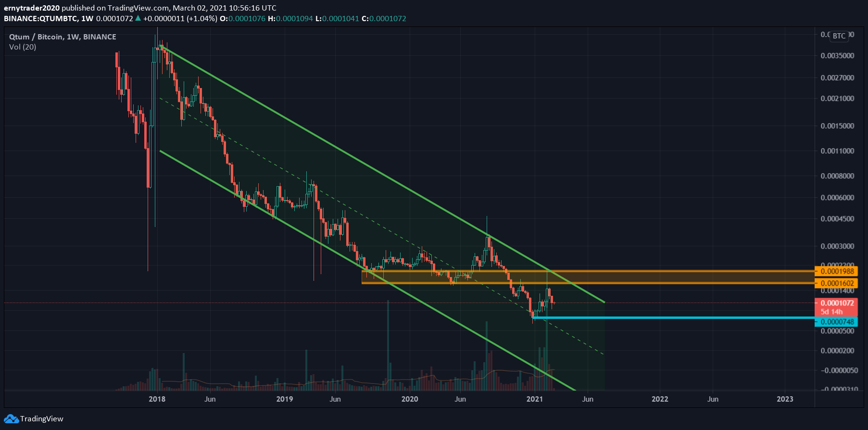The image size is (868, 430).
Task: Click the 0.0000500 price axis label
Action: pyautogui.click(x=837, y=331)
